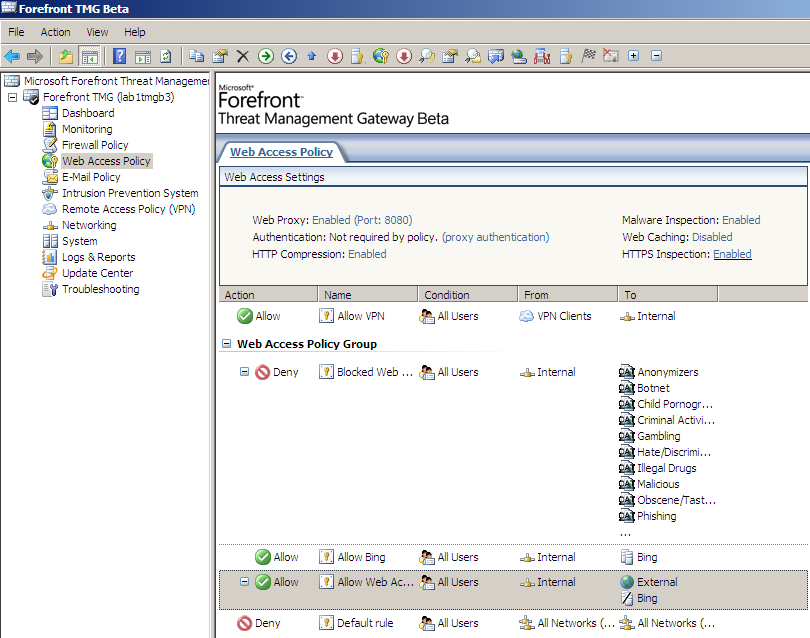
Task: Collapse the Allow Web Access rule row
Action: 244,581
